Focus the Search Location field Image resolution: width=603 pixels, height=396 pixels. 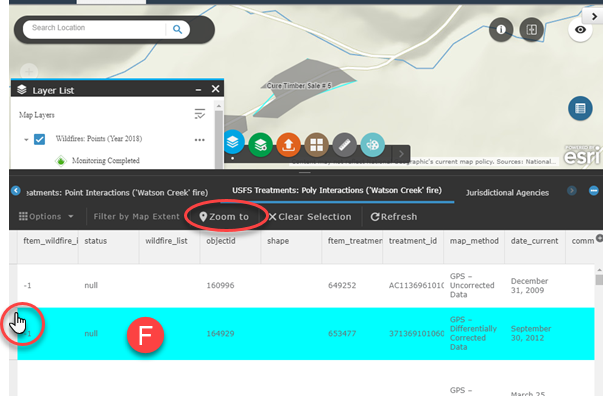coord(94,29)
